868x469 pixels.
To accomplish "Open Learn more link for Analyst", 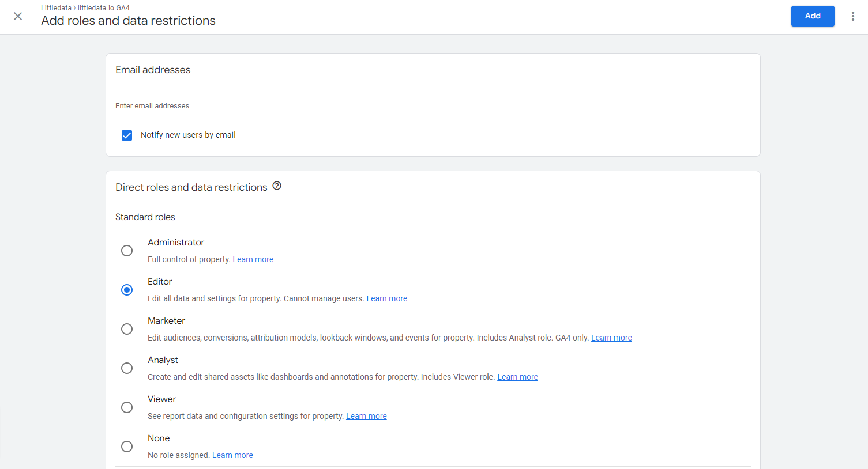I will click(x=517, y=377).
